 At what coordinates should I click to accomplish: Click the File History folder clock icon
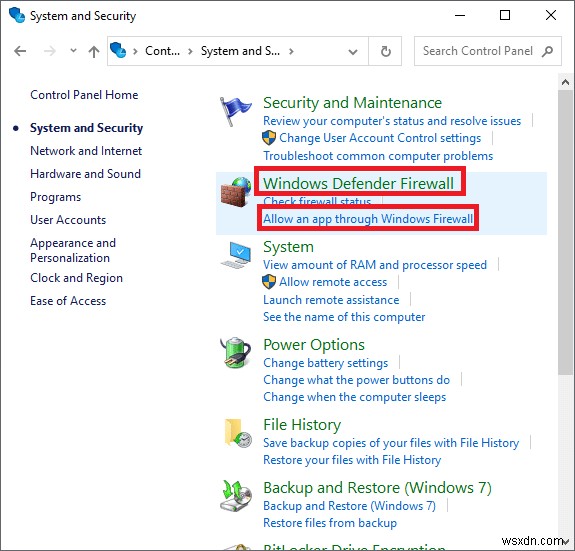pos(237,433)
